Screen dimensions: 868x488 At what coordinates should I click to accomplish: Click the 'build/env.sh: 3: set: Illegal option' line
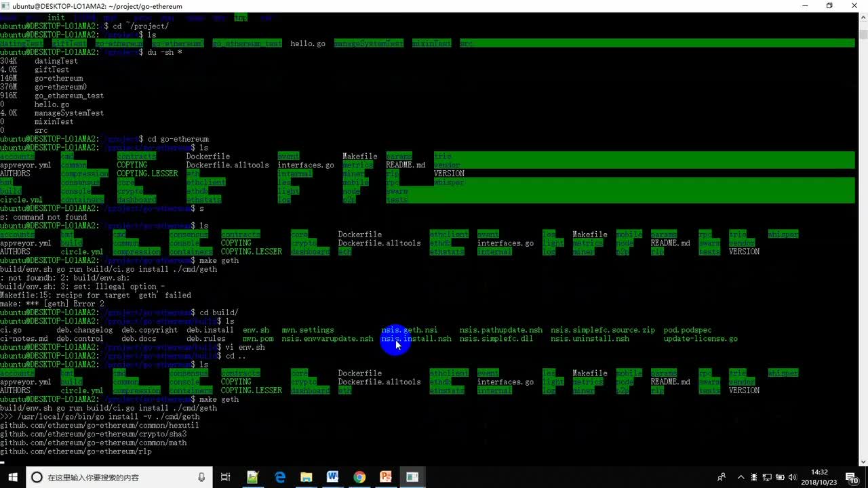(83, 287)
